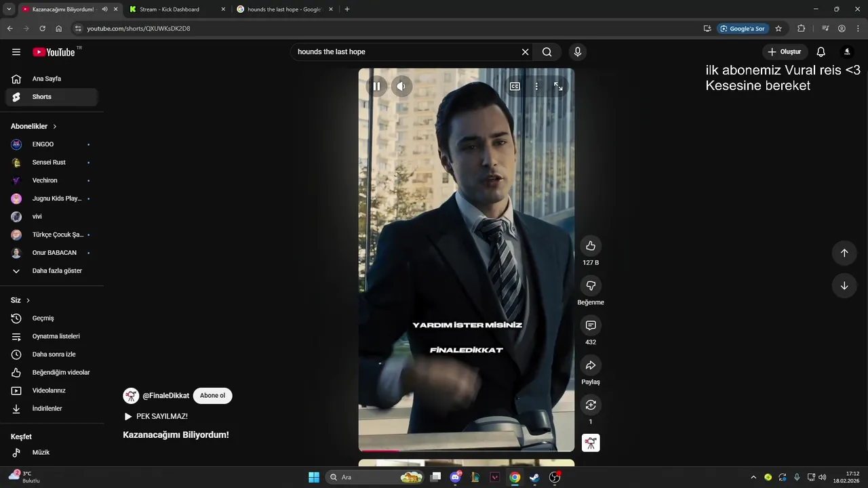Open the Türkçe Çocuk Şa... subscription
Image resolution: width=868 pixels, height=488 pixels.
[x=52, y=235]
